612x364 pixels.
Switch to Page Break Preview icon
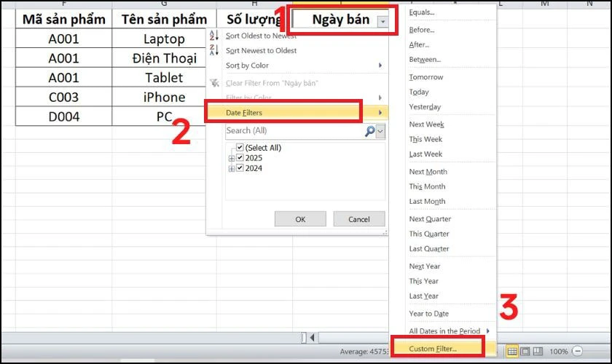point(538,352)
